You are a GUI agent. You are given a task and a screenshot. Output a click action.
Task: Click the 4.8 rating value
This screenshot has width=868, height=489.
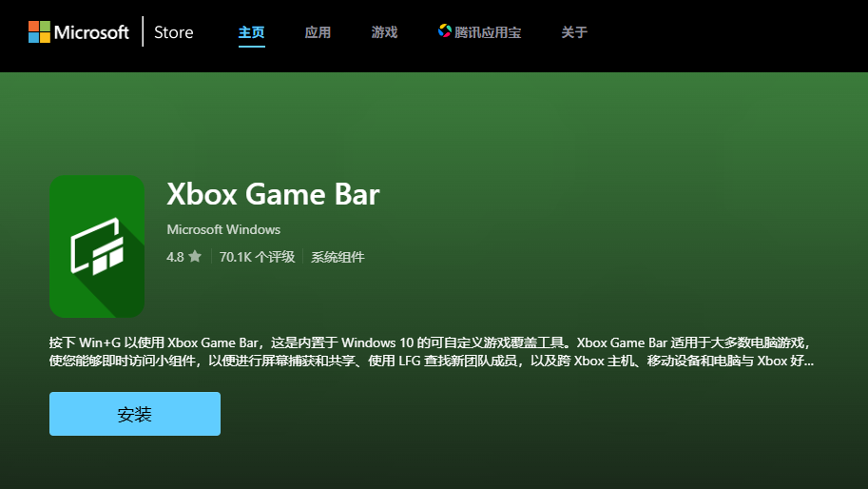(x=175, y=257)
